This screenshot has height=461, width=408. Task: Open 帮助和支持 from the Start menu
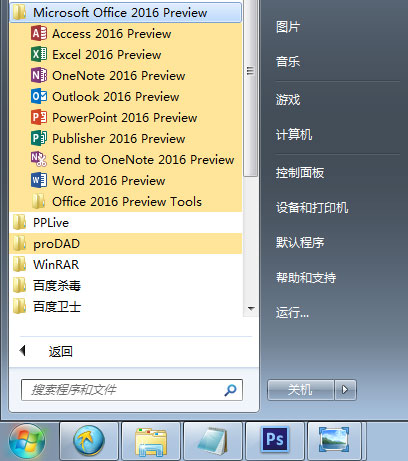pyautogui.click(x=306, y=277)
